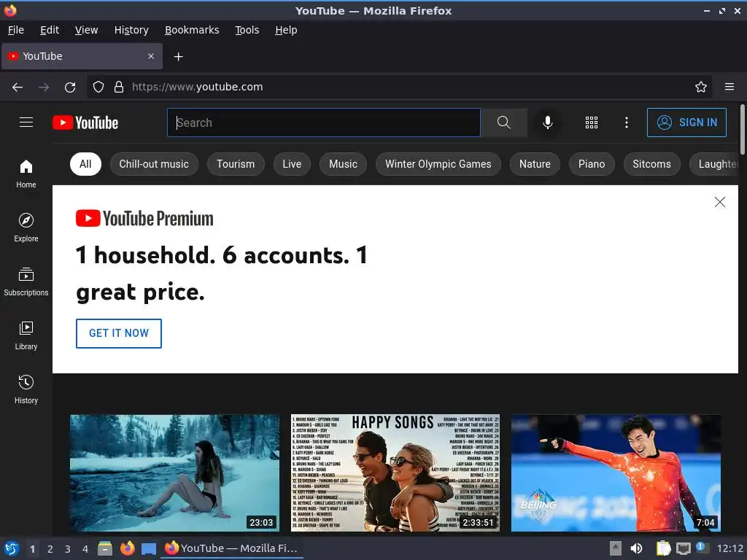Select the Winter Olympic Games chip
This screenshot has height=560, width=747.
(x=438, y=164)
